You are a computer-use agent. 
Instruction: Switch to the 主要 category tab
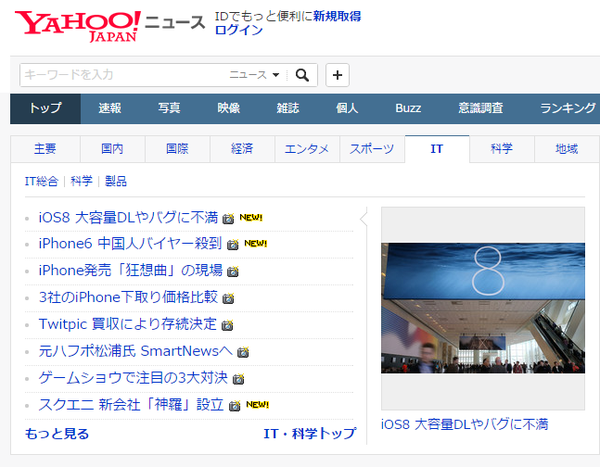45,149
